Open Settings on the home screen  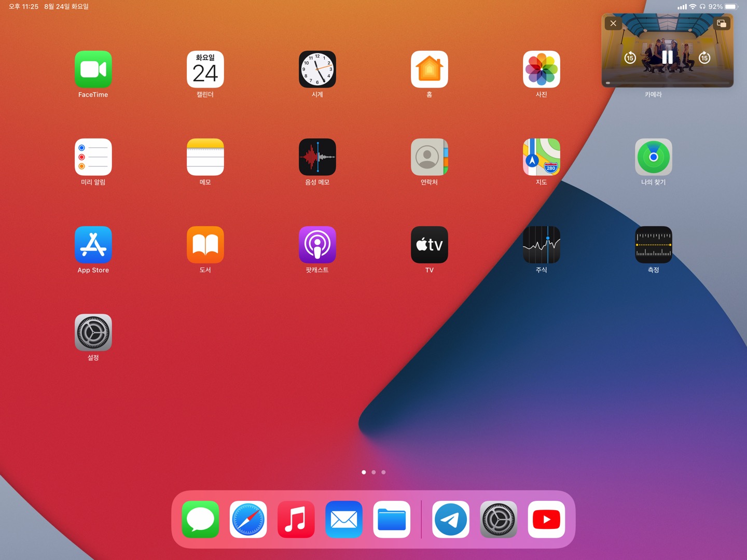[93, 332]
